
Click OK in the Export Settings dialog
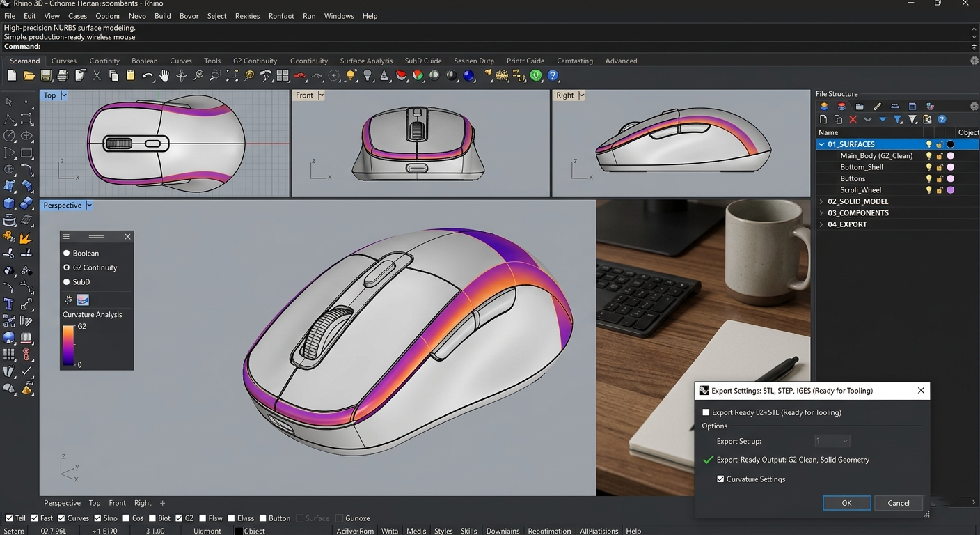coord(846,503)
